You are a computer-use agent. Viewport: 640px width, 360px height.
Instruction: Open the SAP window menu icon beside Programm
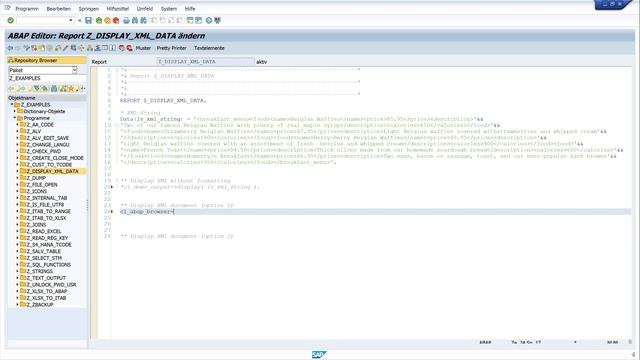7,8
